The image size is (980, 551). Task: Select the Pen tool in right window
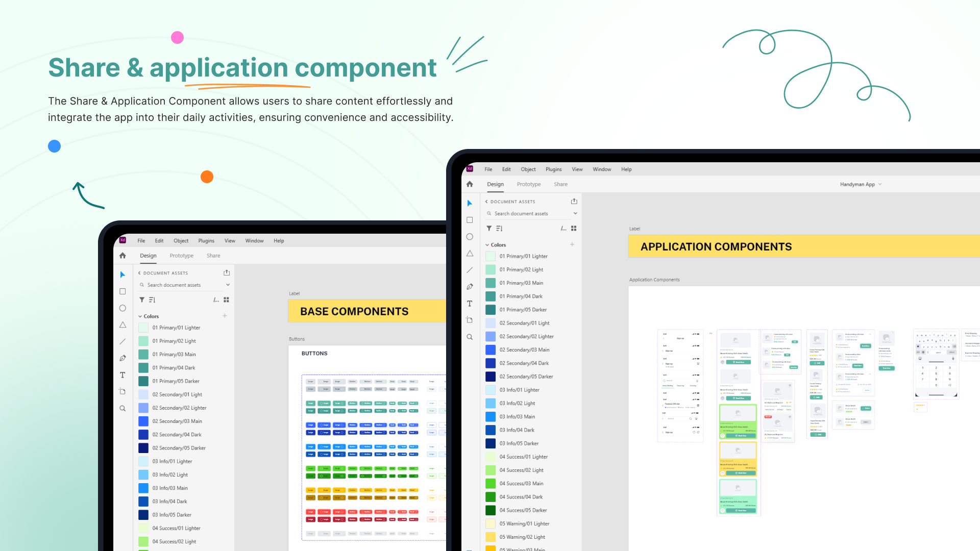click(470, 287)
